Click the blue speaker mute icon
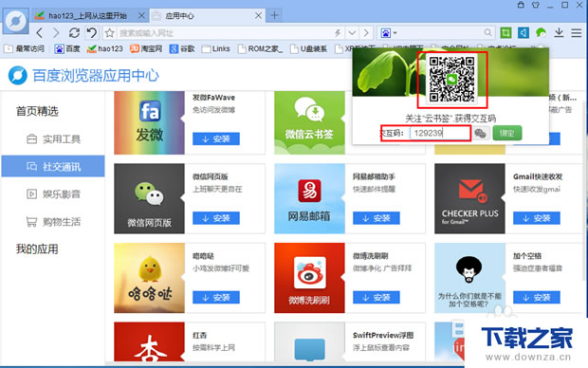Image resolution: width=588 pixels, height=368 pixels. click(x=524, y=33)
